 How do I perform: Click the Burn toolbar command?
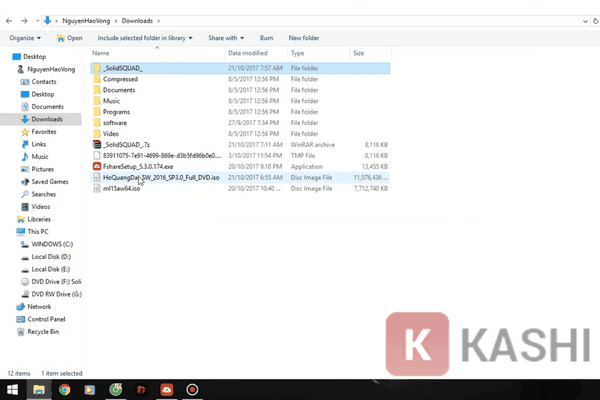click(x=266, y=38)
